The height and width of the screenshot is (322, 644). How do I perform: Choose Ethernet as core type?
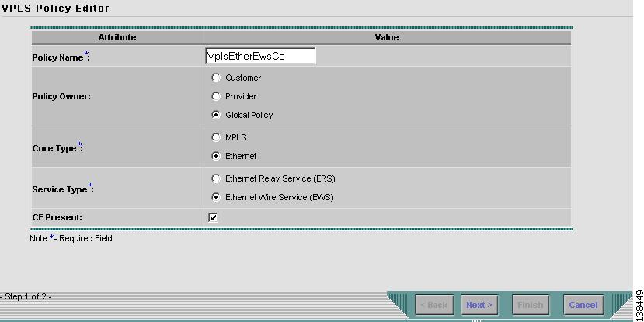click(216, 156)
